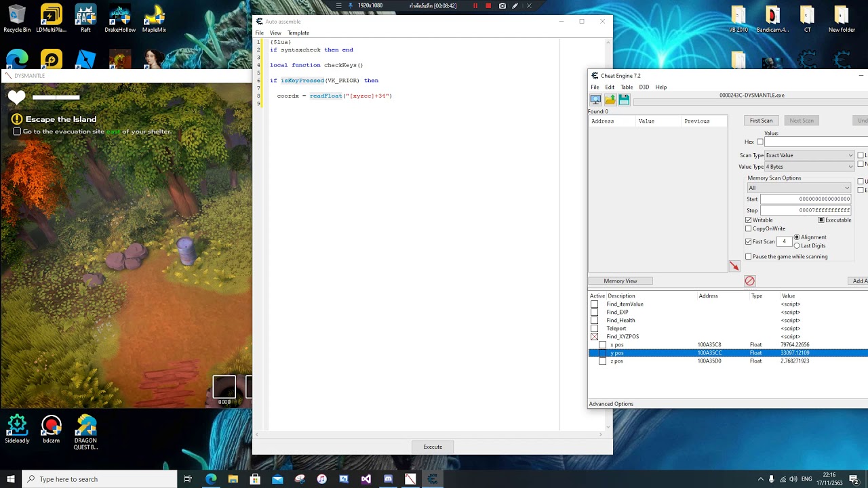Click the scan Value input field

(x=816, y=142)
